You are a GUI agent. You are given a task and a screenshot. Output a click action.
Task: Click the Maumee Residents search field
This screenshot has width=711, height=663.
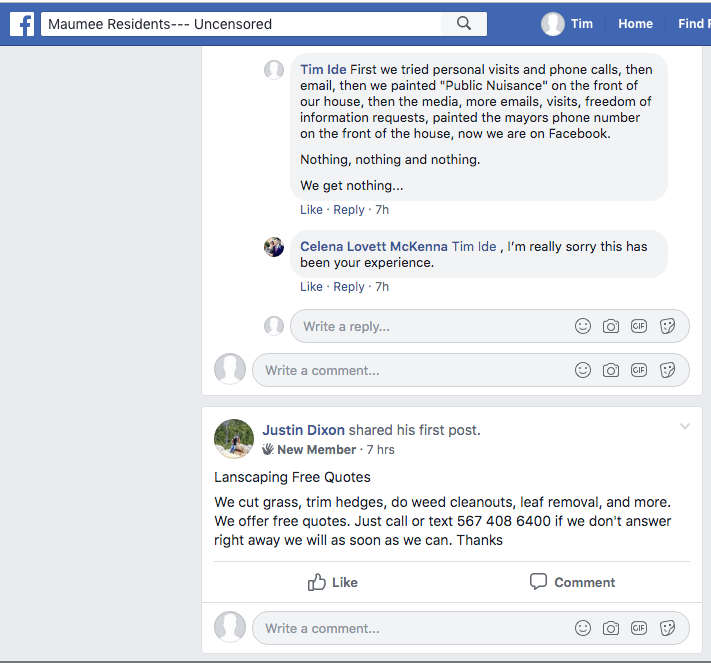240,24
